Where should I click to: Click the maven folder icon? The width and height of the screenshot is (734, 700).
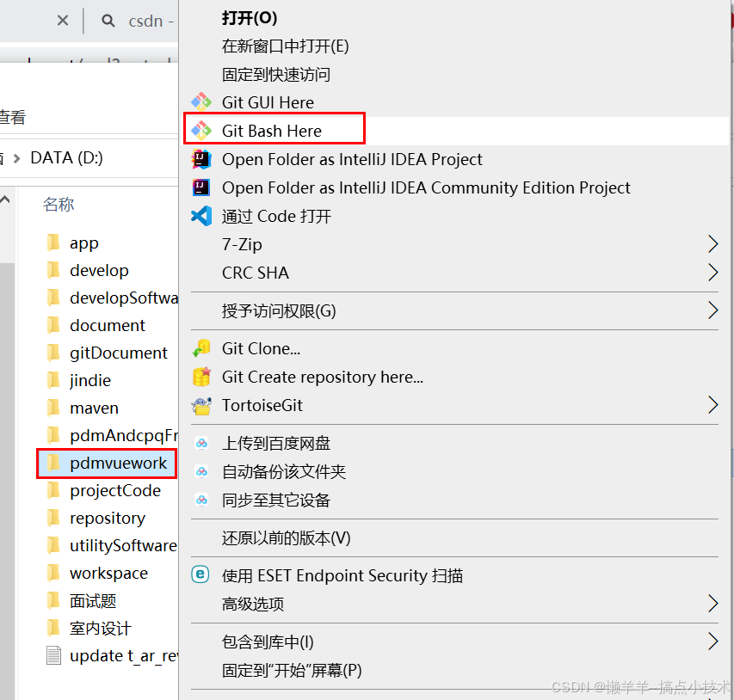click(53, 408)
